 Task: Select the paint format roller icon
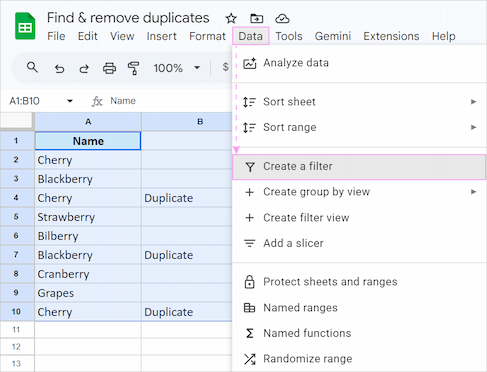tap(133, 68)
